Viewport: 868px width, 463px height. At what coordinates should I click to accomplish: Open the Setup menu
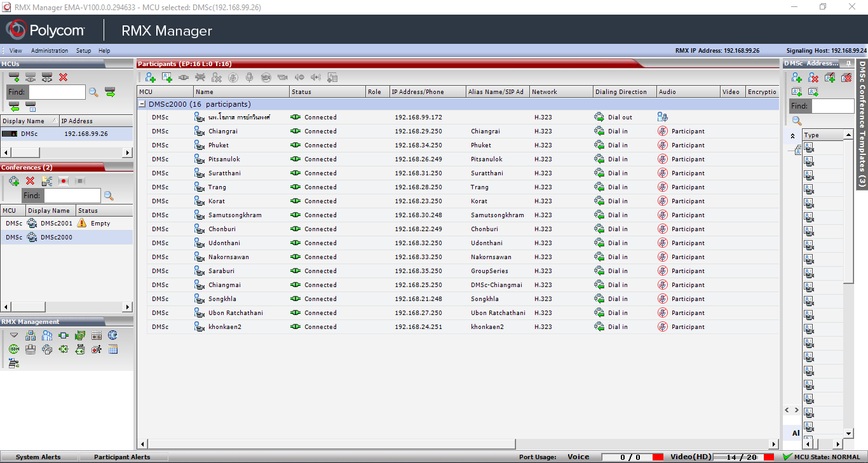tap(83, 51)
